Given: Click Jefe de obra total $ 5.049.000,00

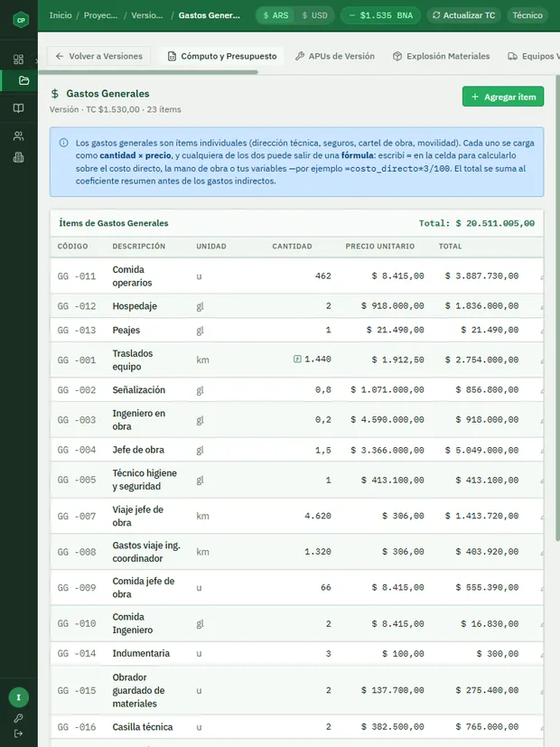Looking at the screenshot, I should (481, 450).
